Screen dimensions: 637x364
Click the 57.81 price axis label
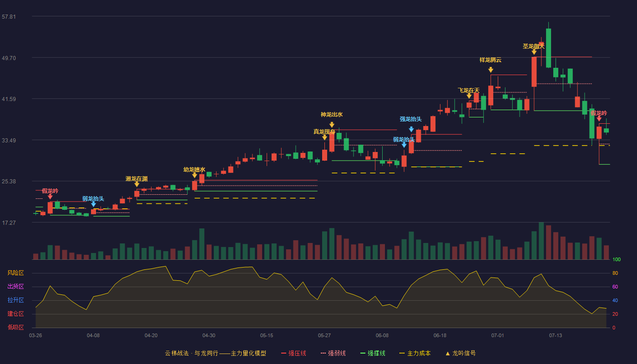click(x=9, y=17)
